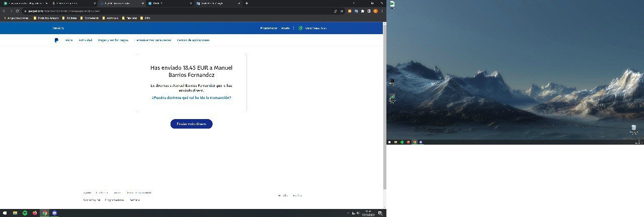The image size is (644, 217).
Task: Open File Explorer from left taskbar
Action: [x=15, y=213]
